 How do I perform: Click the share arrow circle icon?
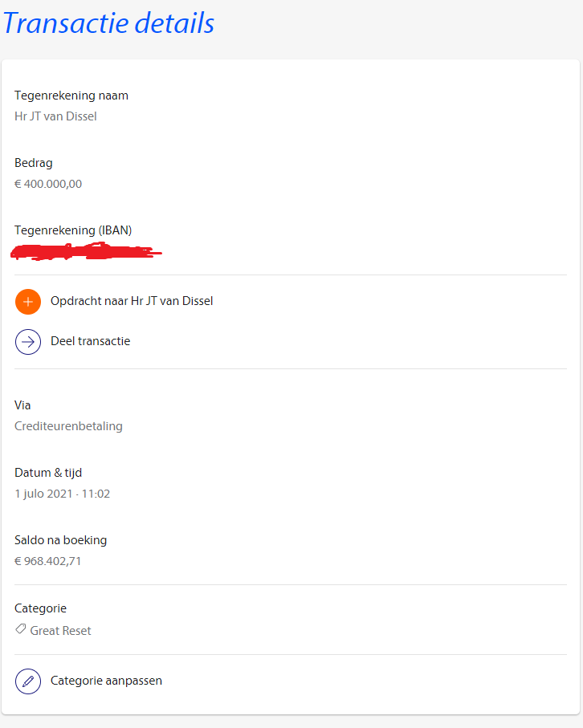tap(28, 342)
